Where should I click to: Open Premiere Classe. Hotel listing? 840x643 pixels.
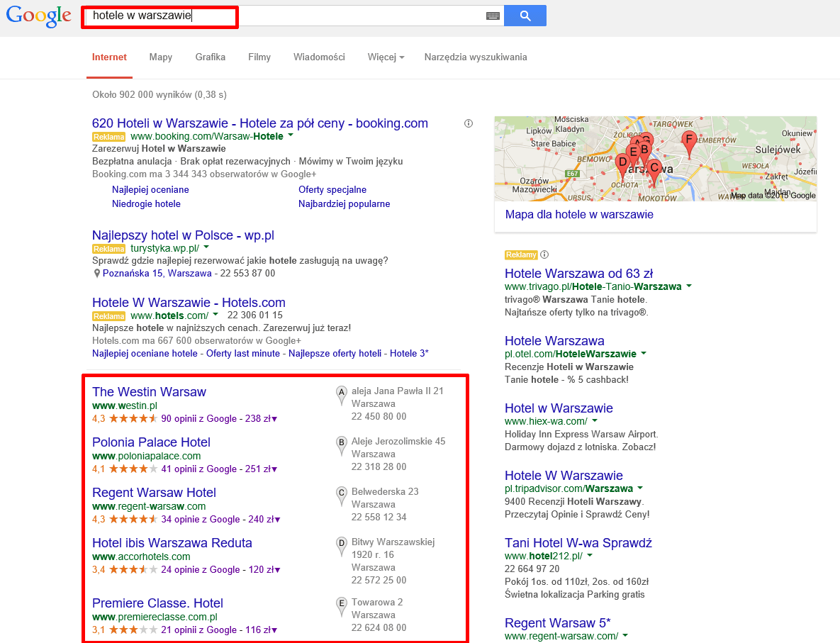(x=157, y=603)
